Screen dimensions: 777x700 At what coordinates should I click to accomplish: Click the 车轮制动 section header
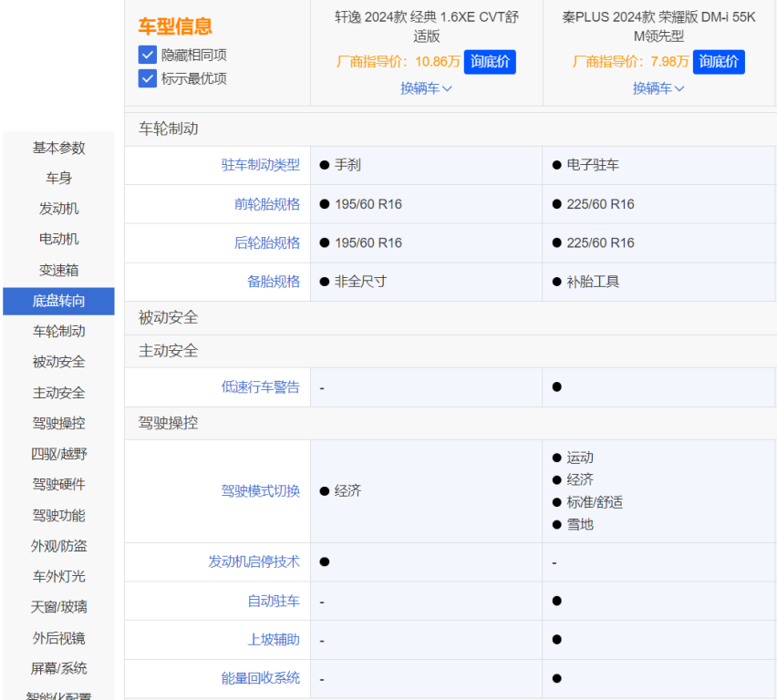pyautogui.click(x=168, y=129)
